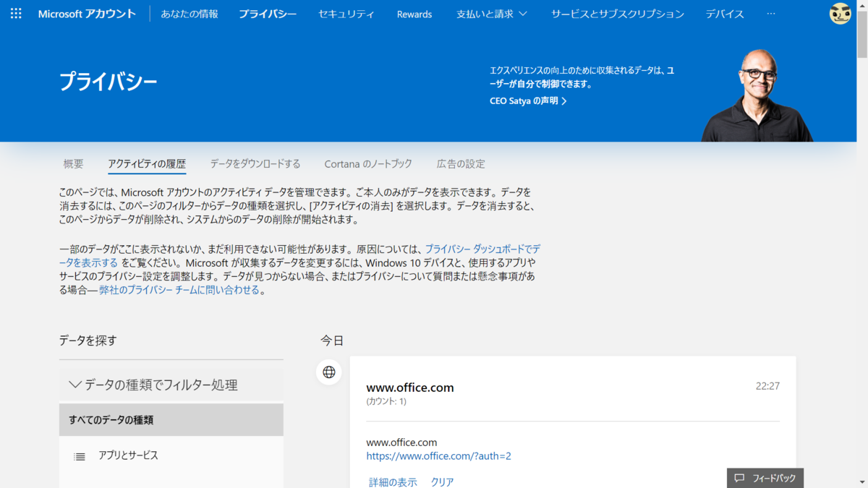Click the www.office.com activity heading
The width and height of the screenshot is (868, 488).
click(x=410, y=388)
